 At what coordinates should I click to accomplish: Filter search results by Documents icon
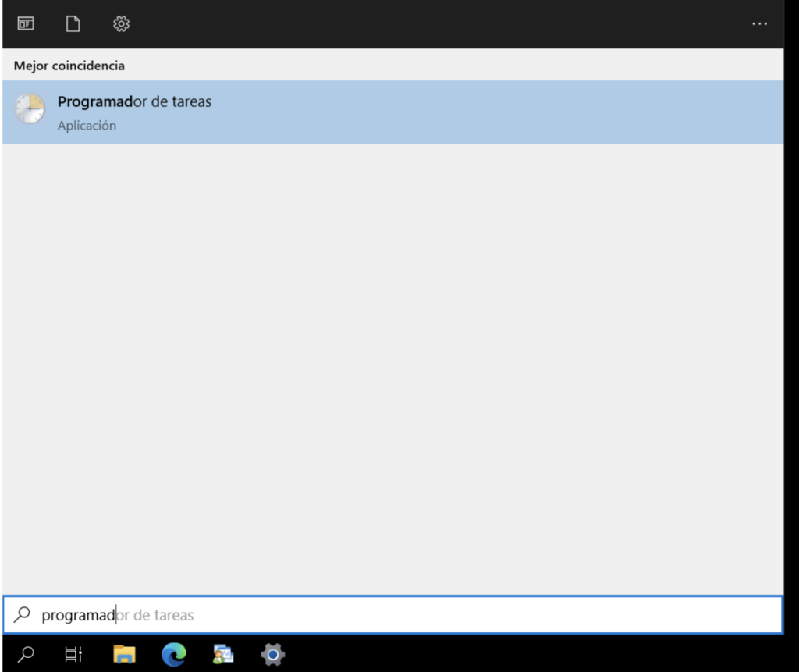[x=73, y=24]
